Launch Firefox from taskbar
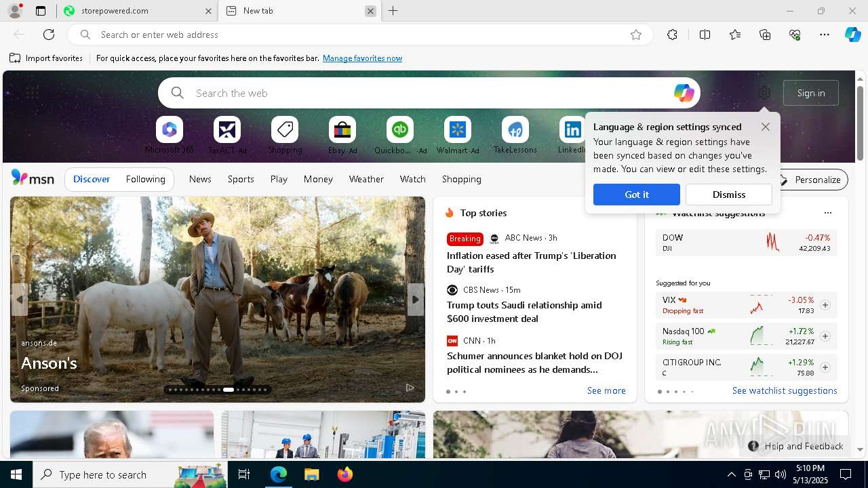Screen dimensions: 868x488 coord(345,474)
